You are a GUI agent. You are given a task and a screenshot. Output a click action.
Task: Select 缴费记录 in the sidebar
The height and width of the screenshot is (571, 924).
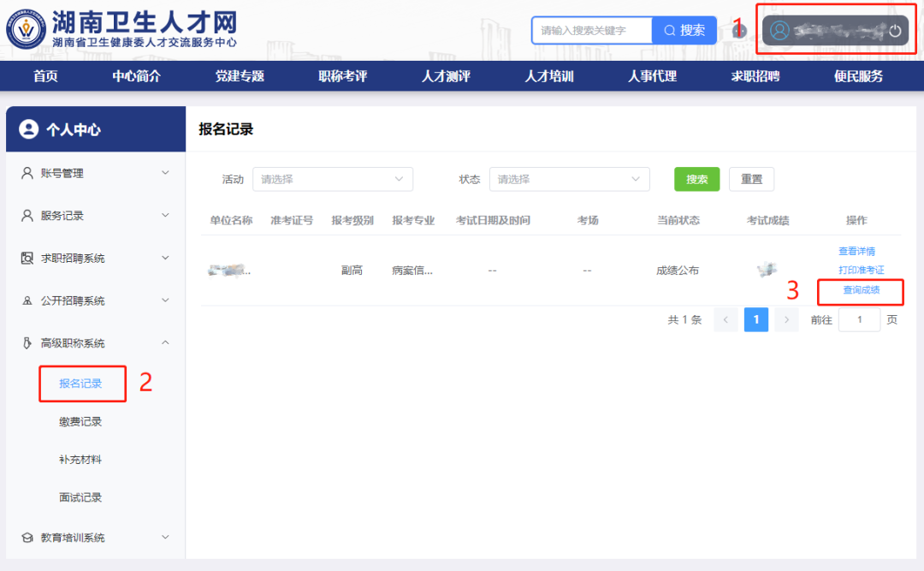coord(80,421)
